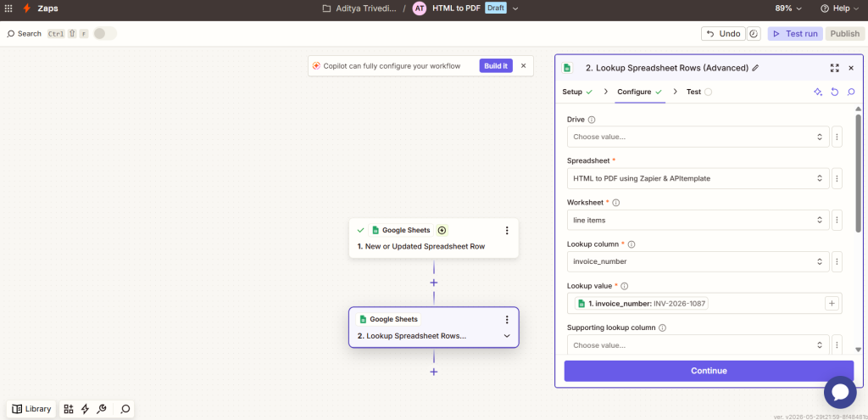
Task: Open the version history clock icon
Action: (754, 34)
